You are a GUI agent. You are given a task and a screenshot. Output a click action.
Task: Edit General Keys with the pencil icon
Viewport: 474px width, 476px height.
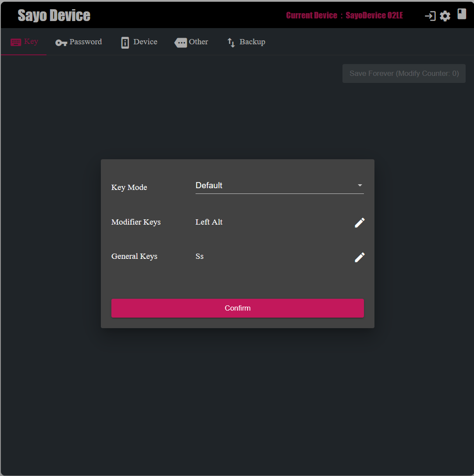click(x=360, y=258)
